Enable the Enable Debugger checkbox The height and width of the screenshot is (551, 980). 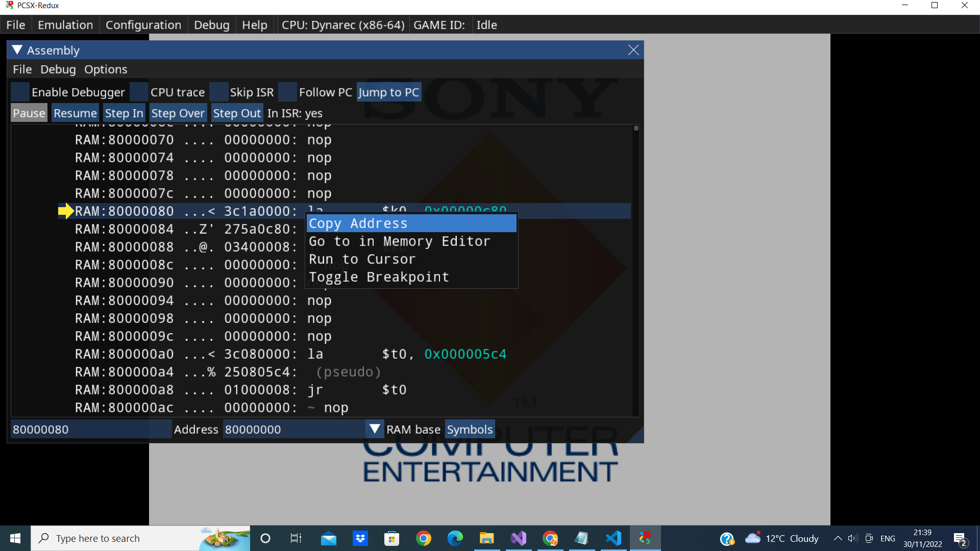coord(20,92)
